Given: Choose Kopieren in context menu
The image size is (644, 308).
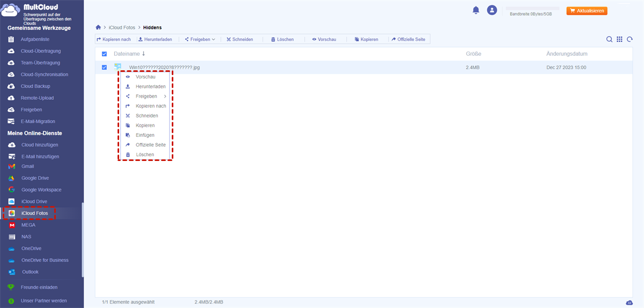Looking at the screenshot, I should click(145, 125).
